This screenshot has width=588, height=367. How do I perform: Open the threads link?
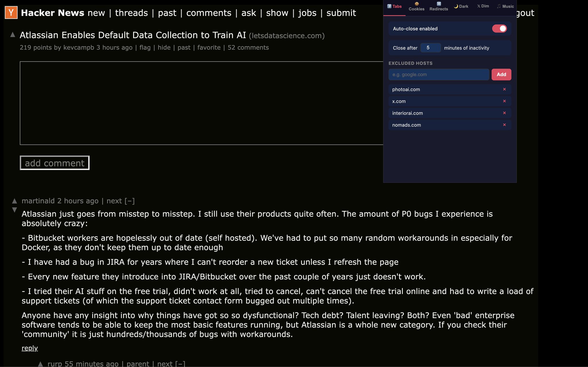point(131,13)
